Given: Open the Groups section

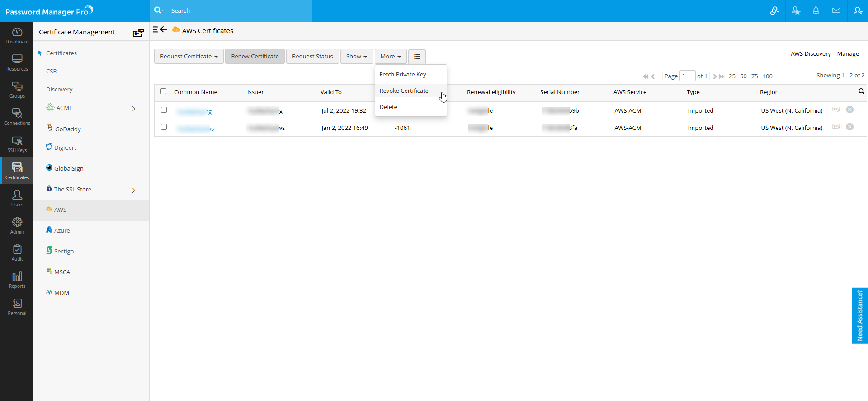Looking at the screenshot, I should (x=17, y=90).
